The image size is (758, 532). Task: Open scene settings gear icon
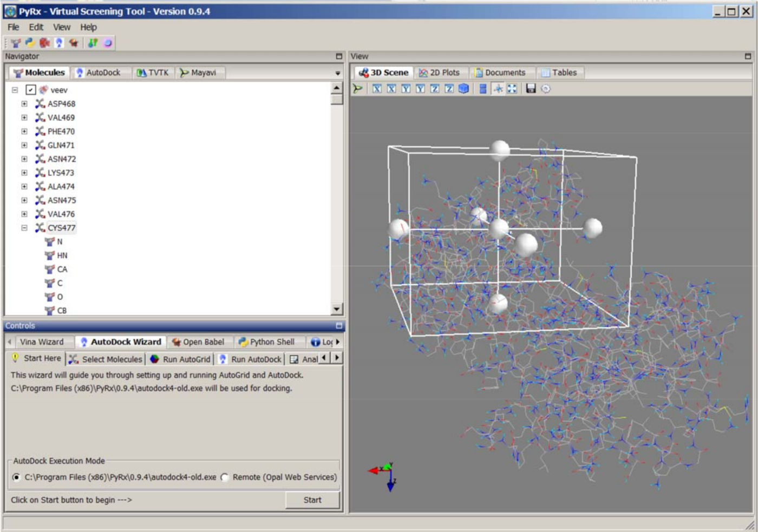[546, 89]
